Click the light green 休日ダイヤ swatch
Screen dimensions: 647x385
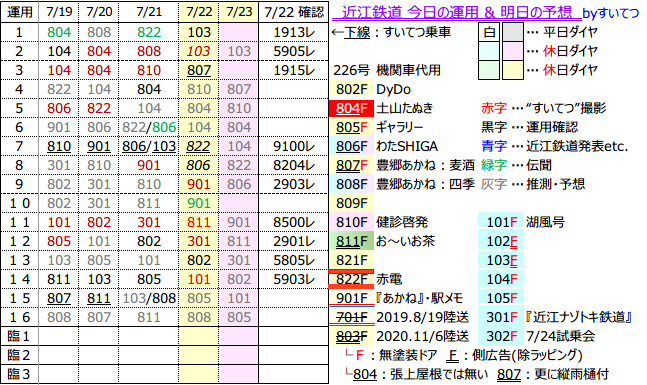point(489,70)
